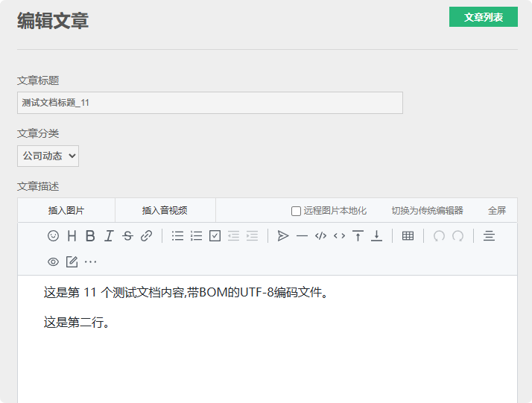Expand more options (three dots)
532x403 pixels.
coord(90,261)
